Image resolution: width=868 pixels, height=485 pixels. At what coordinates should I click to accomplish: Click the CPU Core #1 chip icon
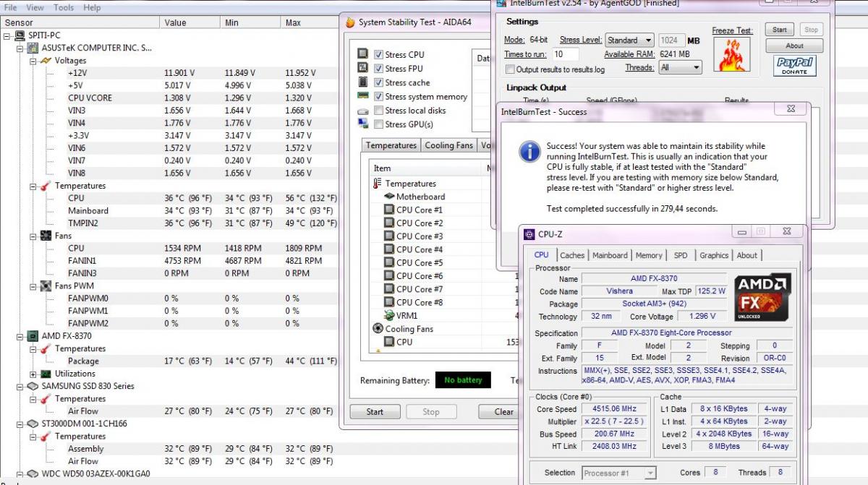click(389, 210)
